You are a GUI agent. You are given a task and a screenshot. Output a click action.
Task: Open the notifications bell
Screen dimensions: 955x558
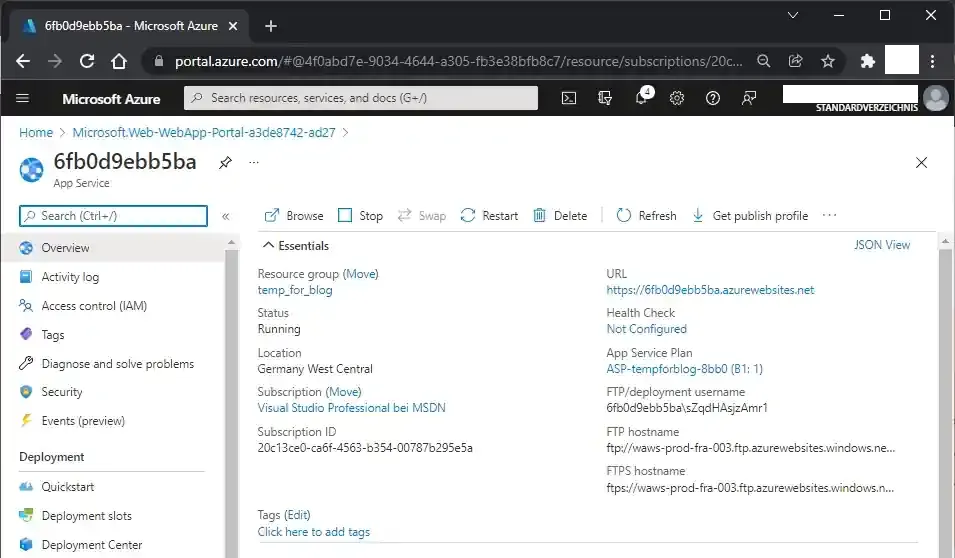[641, 97]
